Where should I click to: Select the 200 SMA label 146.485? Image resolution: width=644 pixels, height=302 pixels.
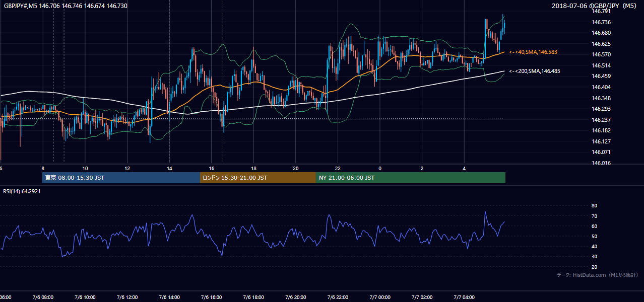tap(535, 71)
